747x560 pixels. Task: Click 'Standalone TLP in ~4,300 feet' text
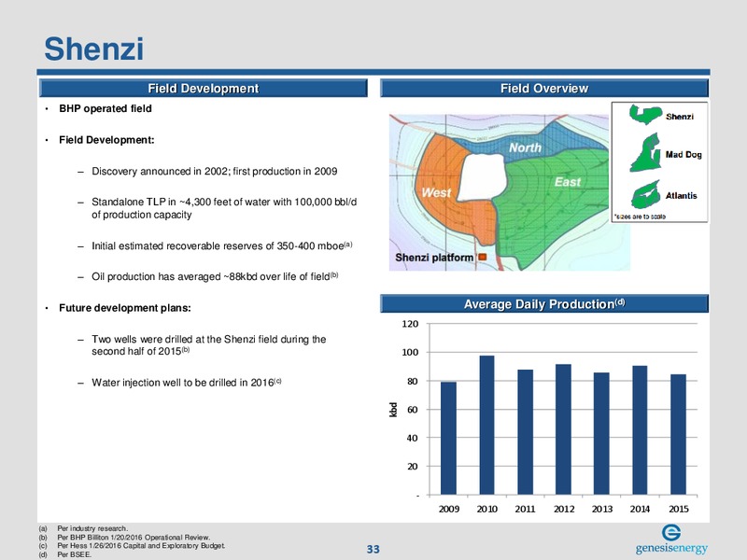[224, 208]
